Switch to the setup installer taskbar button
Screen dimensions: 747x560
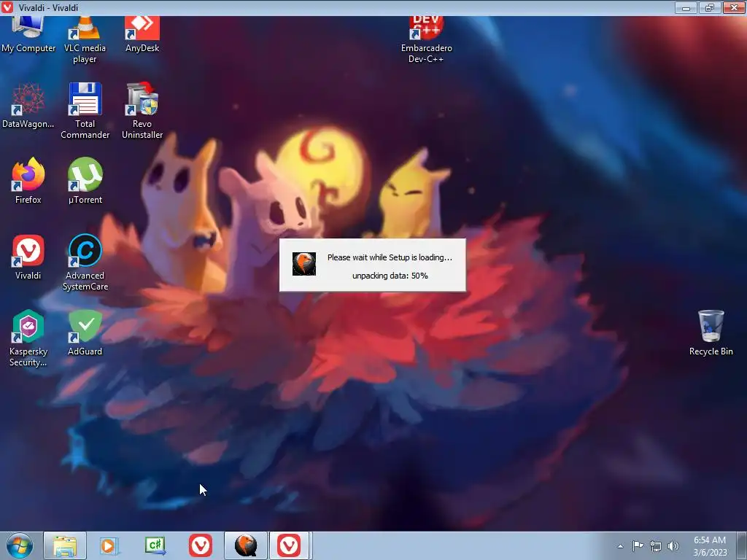pos(246,545)
